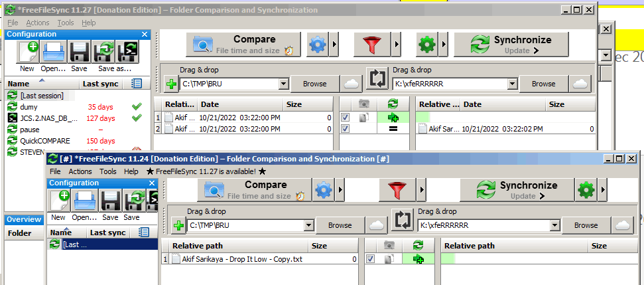Expand right folder path dropdown in 11.24 window
The height and width of the screenshot is (285, 644).
click(x=555, y=225)
